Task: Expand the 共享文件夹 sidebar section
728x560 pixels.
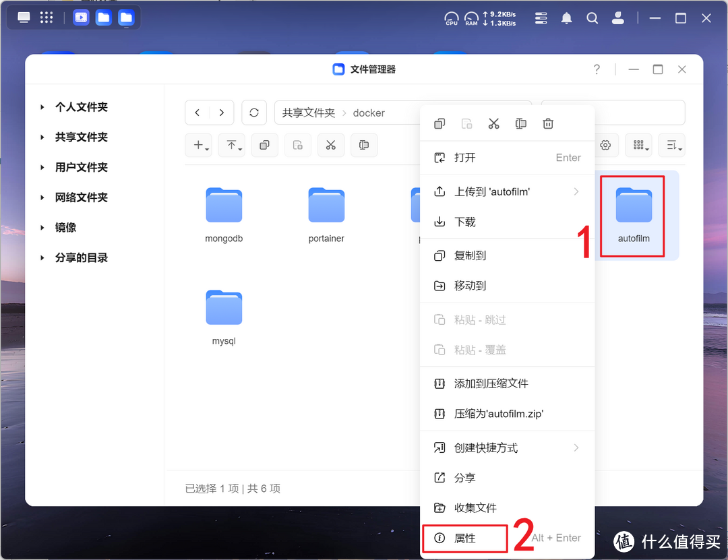Action: 42,137
